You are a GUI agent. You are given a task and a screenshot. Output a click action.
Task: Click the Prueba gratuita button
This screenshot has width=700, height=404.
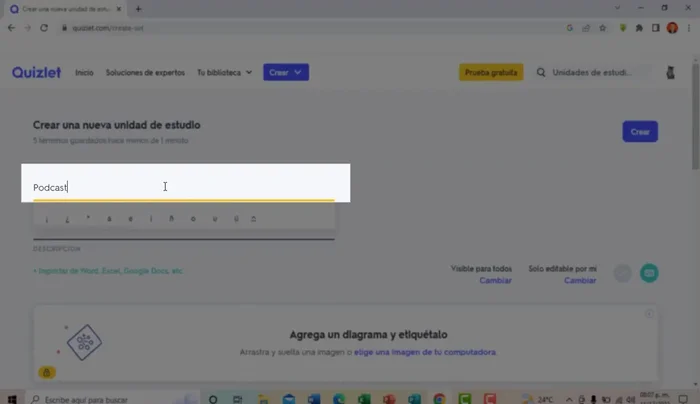(491, 72)
